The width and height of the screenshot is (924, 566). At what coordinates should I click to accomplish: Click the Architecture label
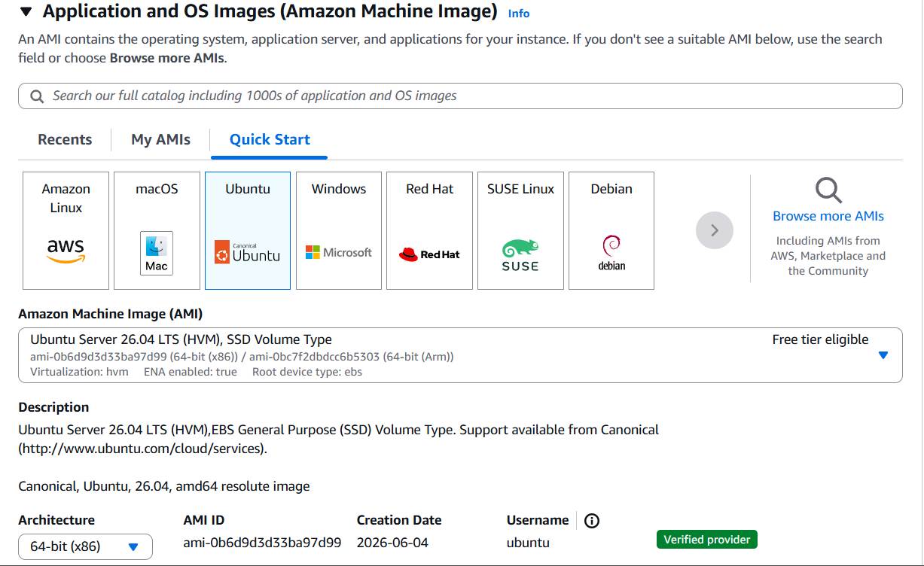[56, 520]
